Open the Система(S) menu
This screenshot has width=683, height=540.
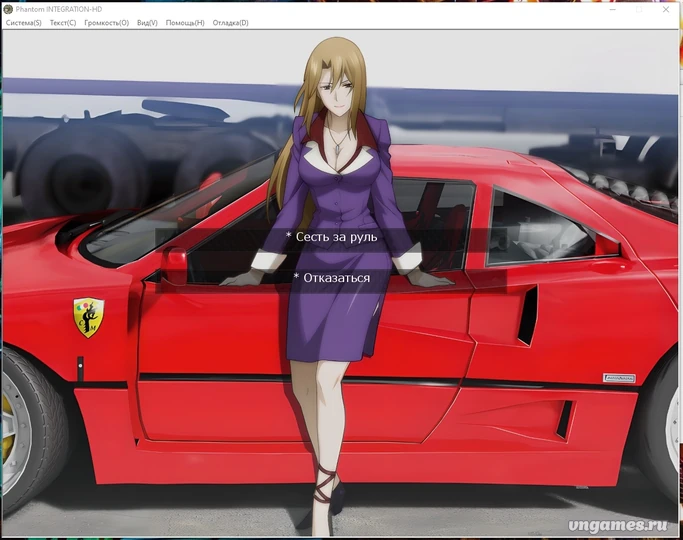click(24, 22)
